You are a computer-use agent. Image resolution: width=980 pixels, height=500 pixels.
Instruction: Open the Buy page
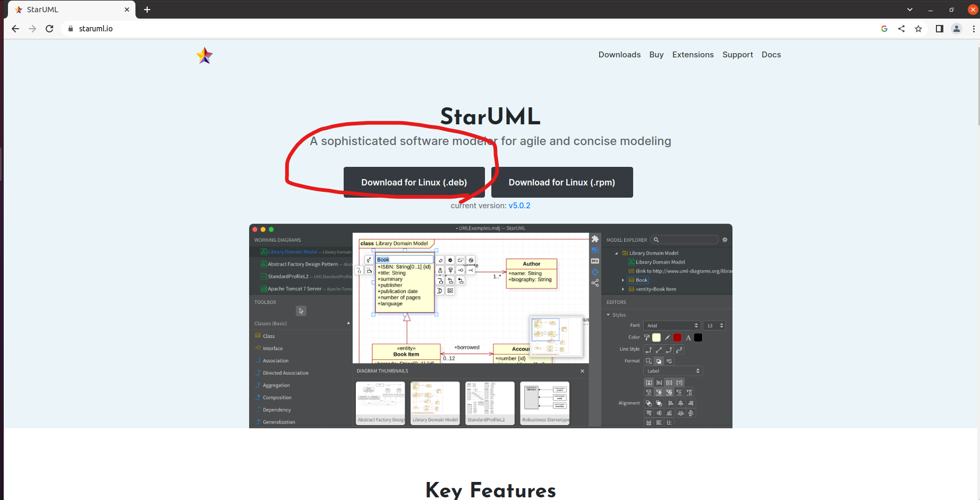tap(657, 55)
